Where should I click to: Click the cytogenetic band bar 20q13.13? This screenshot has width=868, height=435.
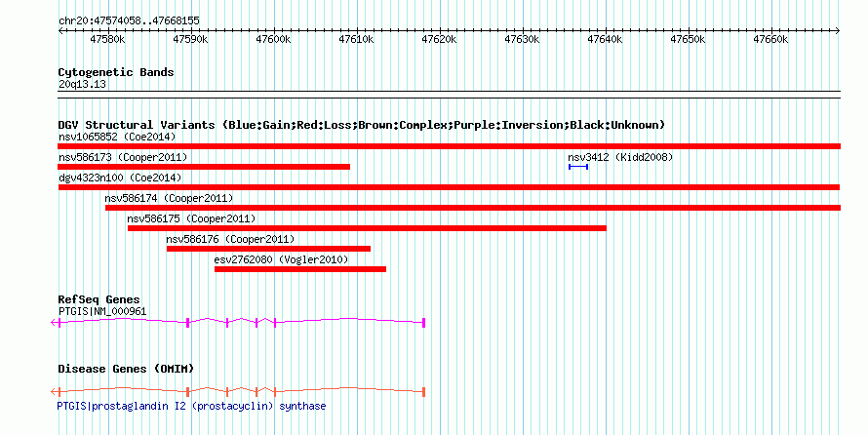449,95
